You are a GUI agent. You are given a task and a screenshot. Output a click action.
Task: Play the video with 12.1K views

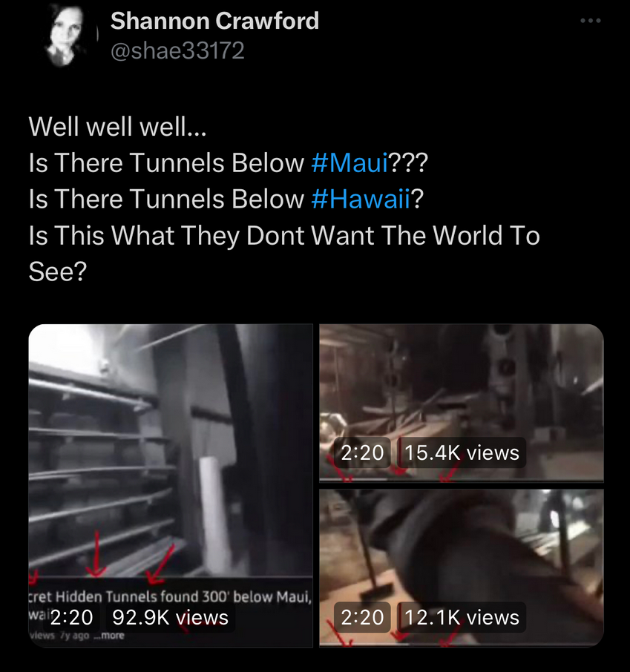pyautogui.click(x=462, y=567)
